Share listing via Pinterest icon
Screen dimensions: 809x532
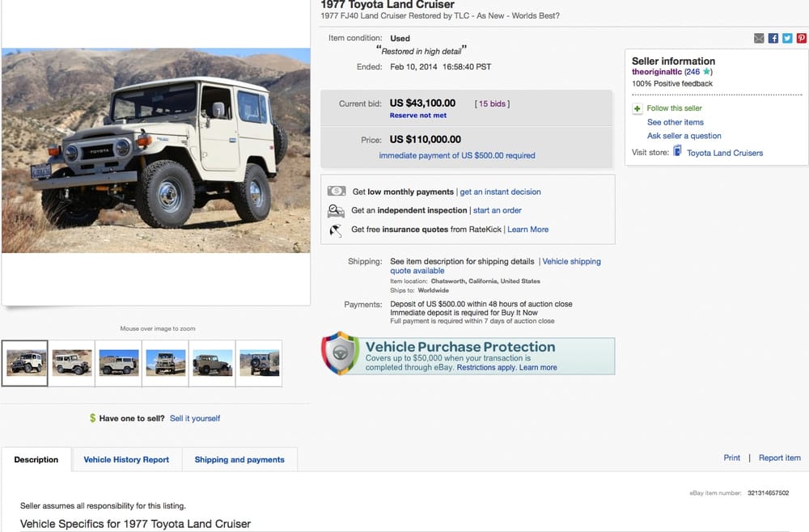[x=801, y=38]
